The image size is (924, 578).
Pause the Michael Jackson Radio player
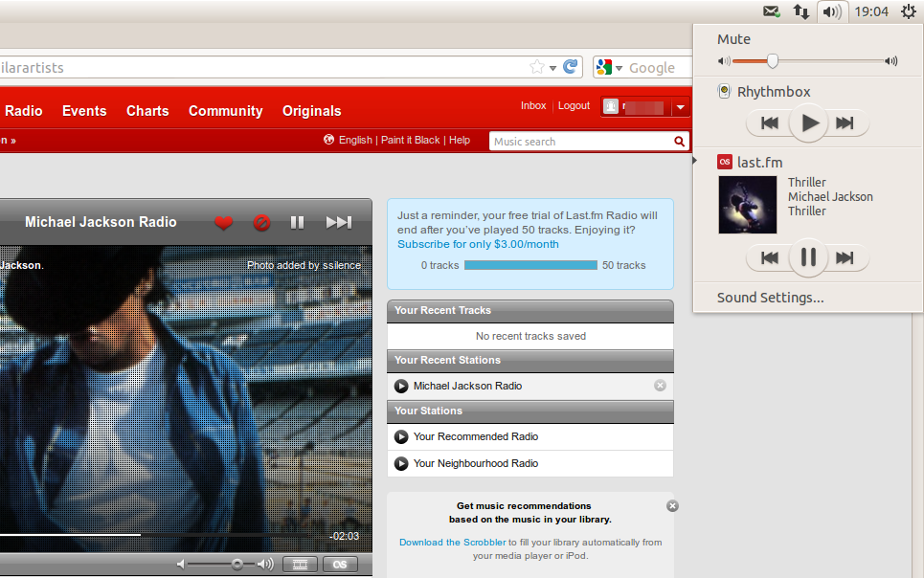297,222
